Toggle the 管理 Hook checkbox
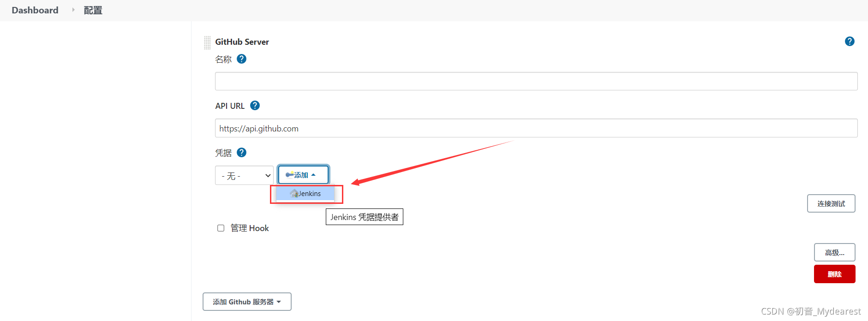The width and height of the screenshot is (868, 321). 221,228
